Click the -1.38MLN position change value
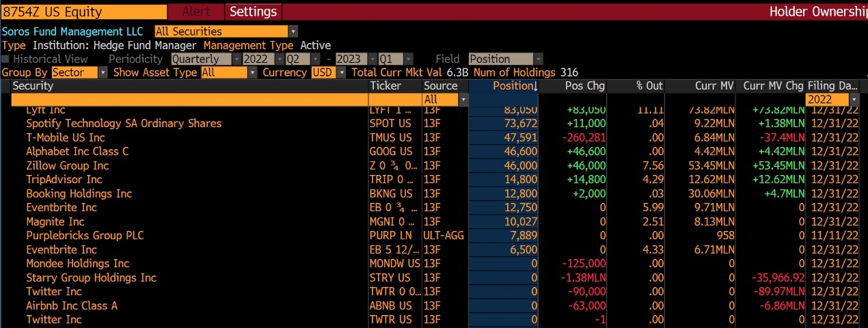The image size is (868, 328). 582,277
